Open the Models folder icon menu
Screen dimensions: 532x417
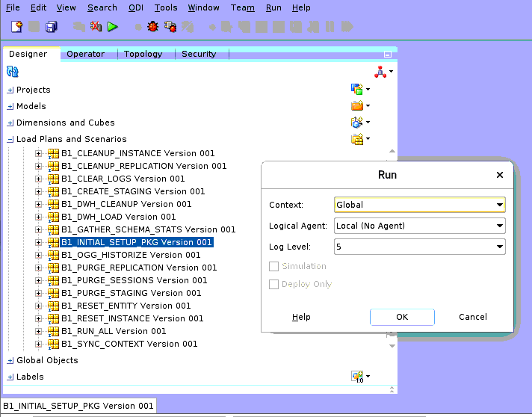coord(360,106)
